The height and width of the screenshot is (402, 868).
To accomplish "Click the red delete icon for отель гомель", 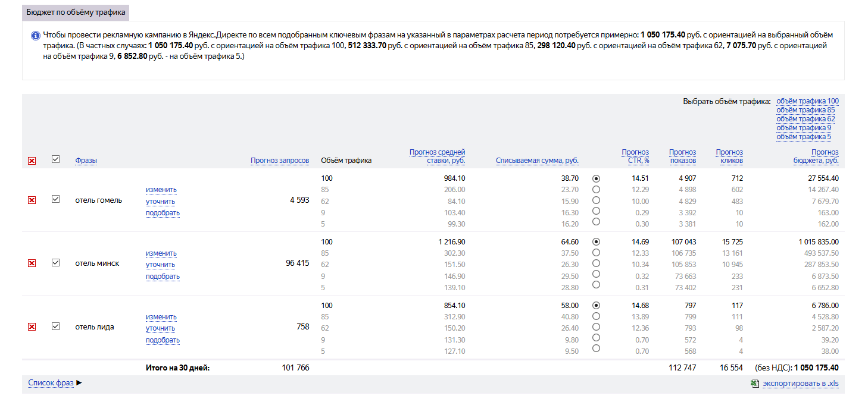I will pyautogui.click(x=32, y=200).
